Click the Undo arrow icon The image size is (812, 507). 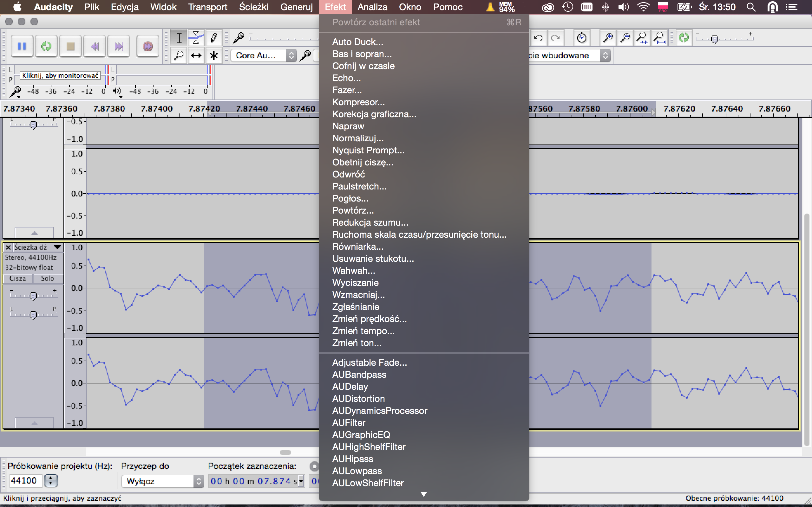pos(538,38)
